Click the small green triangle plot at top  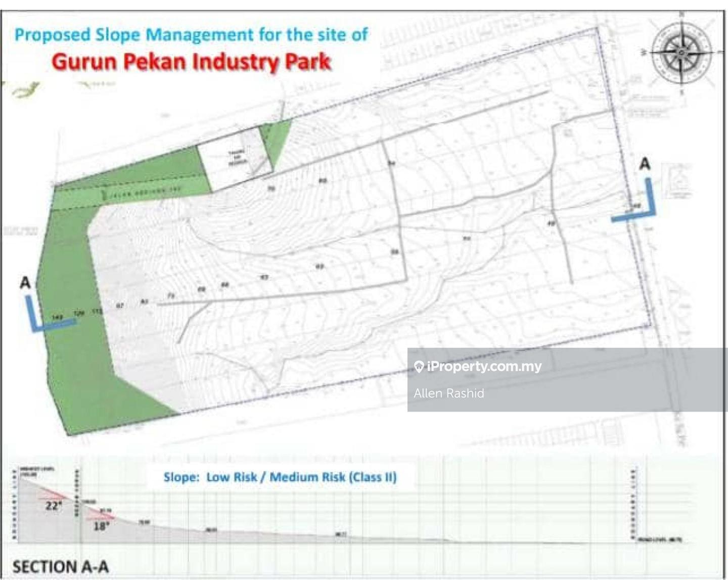[x=275, y=142]
